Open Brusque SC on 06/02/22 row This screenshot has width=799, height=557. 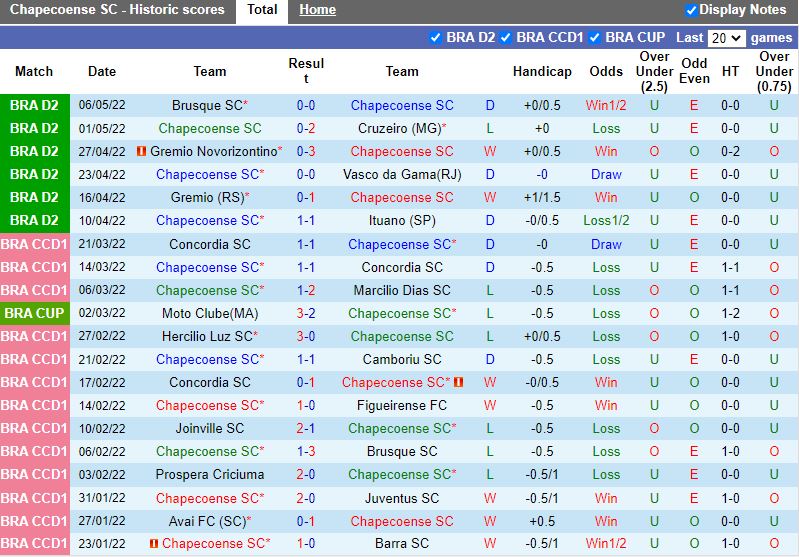point(402,452)
